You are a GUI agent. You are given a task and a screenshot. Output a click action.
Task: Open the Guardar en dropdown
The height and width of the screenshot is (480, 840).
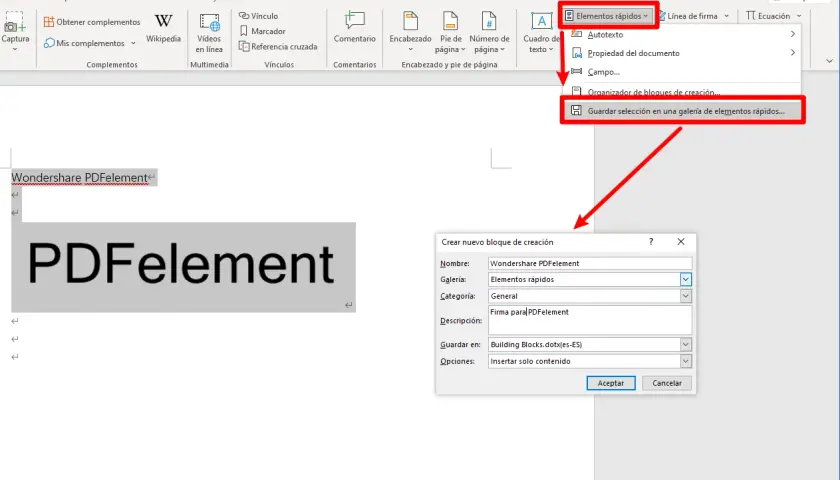pos(686,344)
